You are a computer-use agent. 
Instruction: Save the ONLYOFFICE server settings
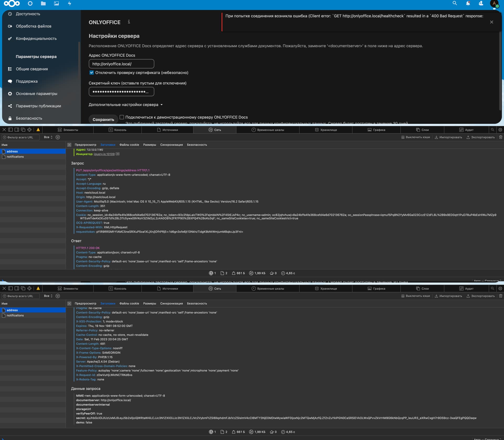point(103,119)
